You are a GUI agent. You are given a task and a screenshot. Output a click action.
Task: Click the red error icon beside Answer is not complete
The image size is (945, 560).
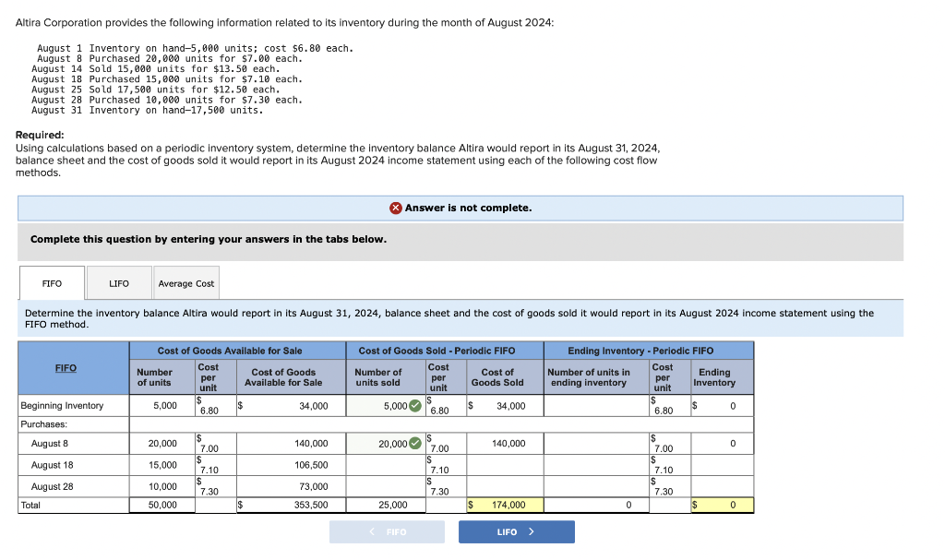coord(395,208)
